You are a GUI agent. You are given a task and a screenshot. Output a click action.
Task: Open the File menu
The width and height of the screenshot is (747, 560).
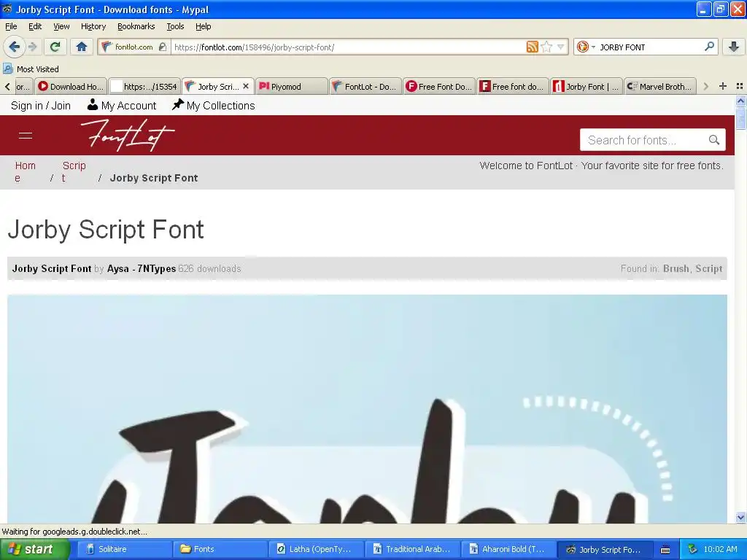click(x=11, y=26)
